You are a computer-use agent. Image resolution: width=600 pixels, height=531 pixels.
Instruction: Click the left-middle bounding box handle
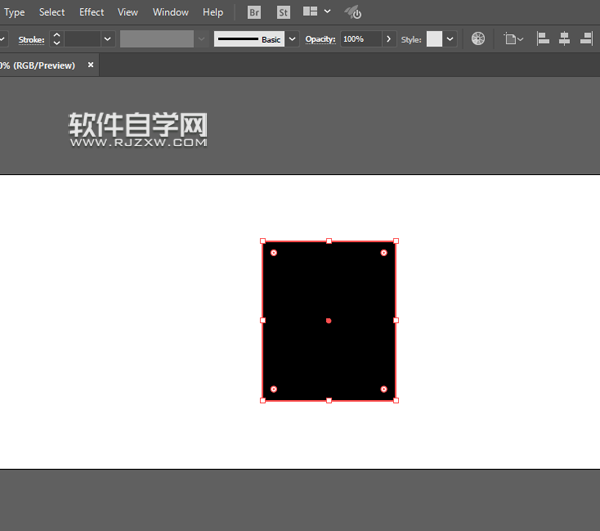point(263,320)
